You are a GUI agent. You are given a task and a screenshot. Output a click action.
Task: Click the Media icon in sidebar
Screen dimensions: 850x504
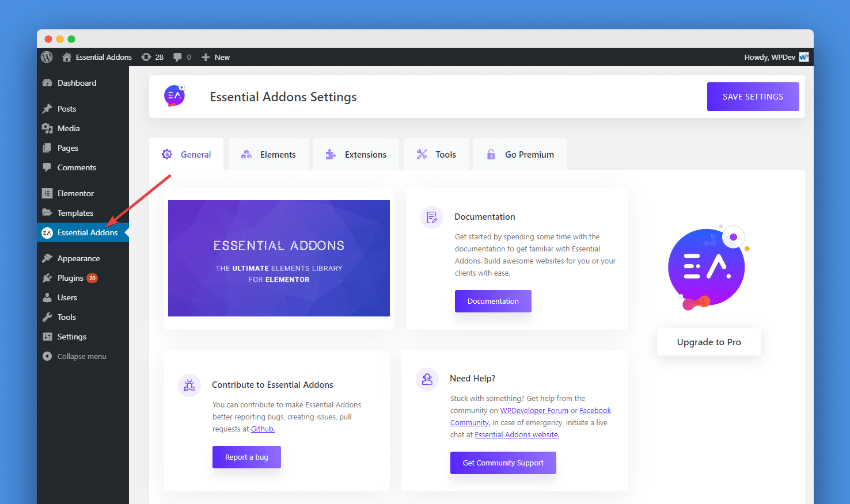tap(47, 128)
